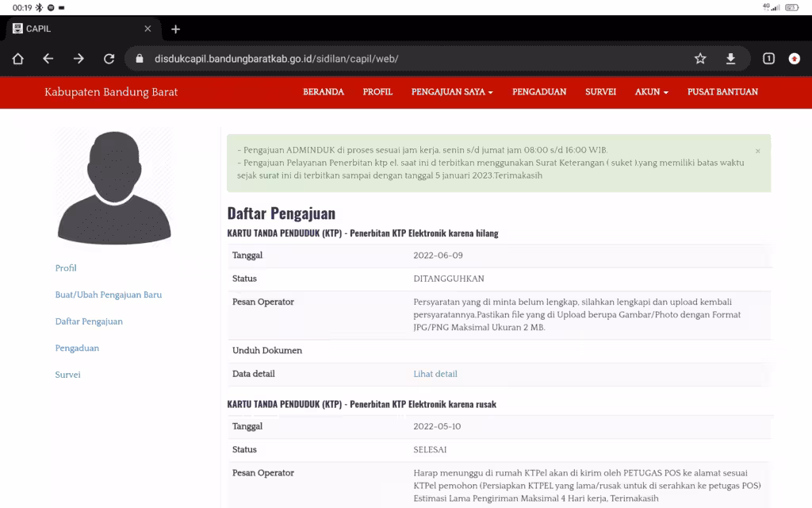The height and width of the screenshot is (508, 812).
Task: Click the address bar URL
Action: tap(276, 59)
